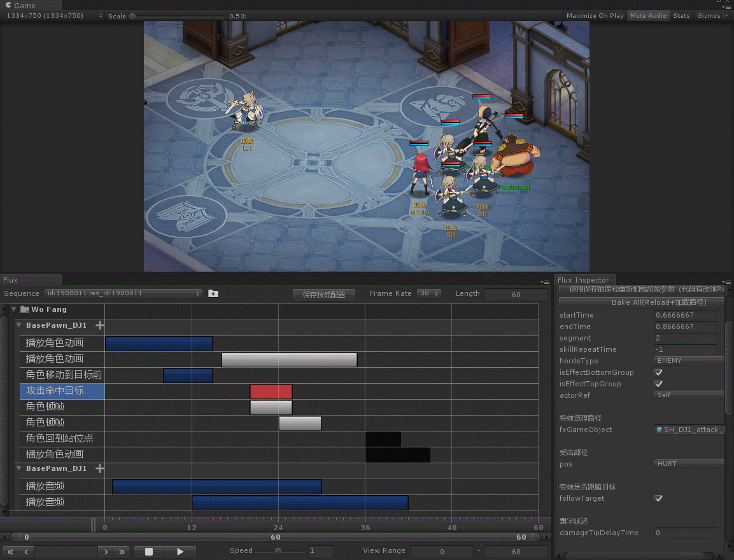This screenshot has width=734, height=560.
Task: Switch to the Flux Inspector tab
Action: tap(584, 280)
